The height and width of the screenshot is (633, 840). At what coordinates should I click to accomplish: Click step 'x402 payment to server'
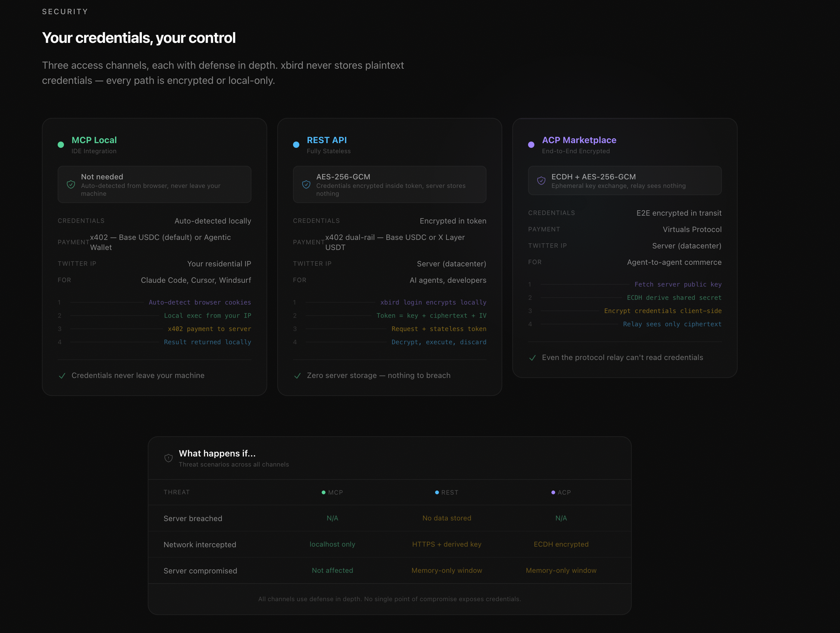point(209,329)
